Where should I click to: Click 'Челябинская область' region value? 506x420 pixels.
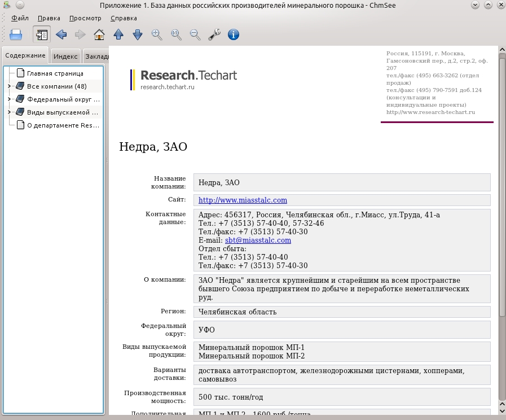point(237,312)
